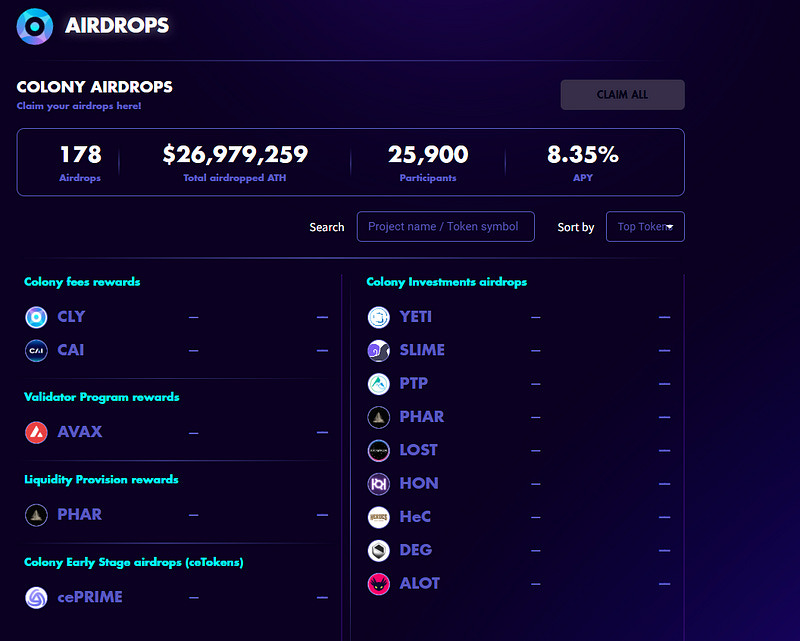Image resolution: width=800 pixels, height=641 pixels.
Task: Click the SLIME token icon
Action: point(379,351)
